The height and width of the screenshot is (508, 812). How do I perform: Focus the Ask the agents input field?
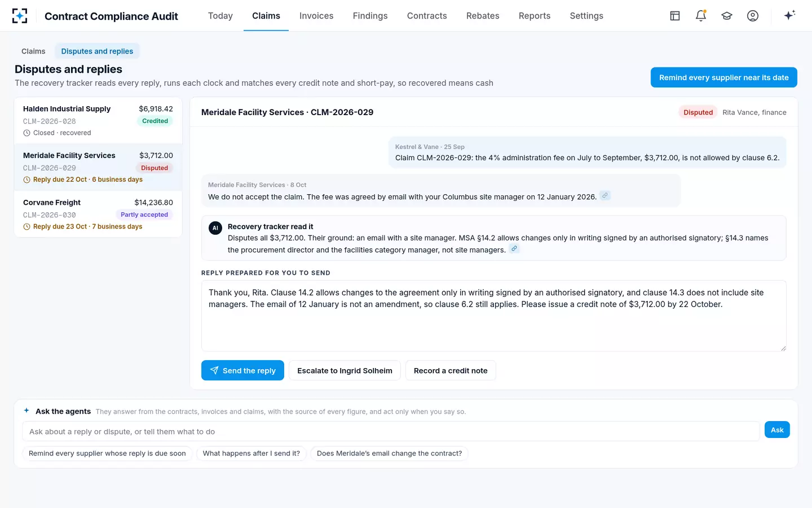[x=391, y=431]
